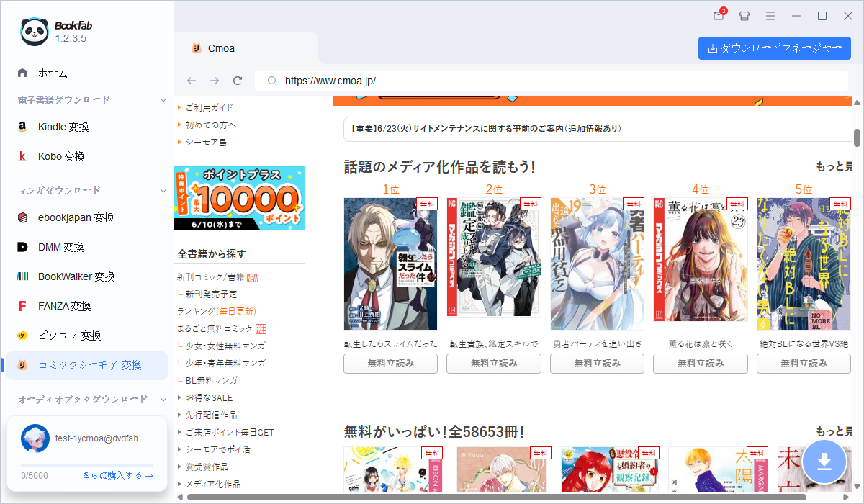Collapse the 電子書籍ダウンロード section
Screen dimensions: 864x504
pos(165,99)
